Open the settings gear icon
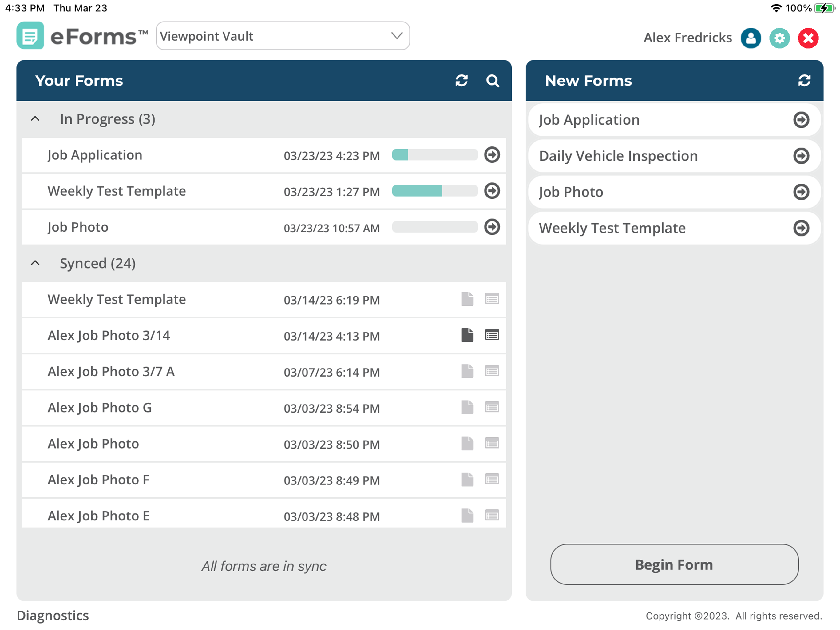The image size is (840, 630). coord(780,38)
